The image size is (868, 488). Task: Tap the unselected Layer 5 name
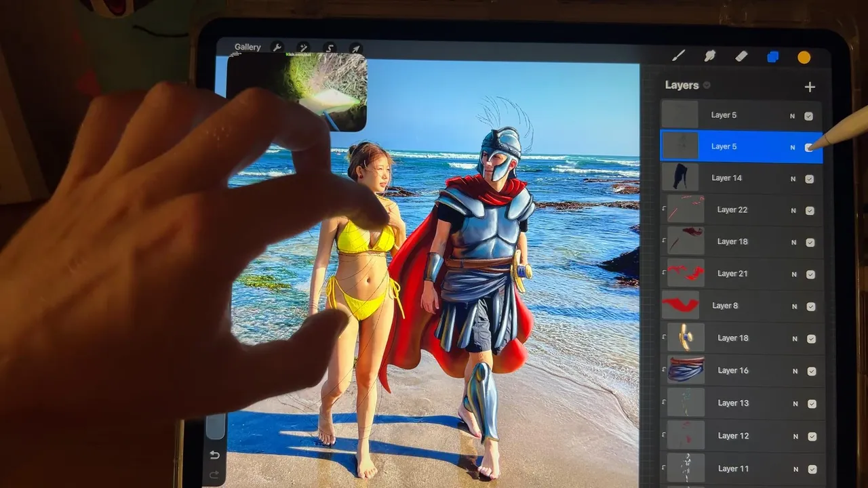[x=724, y=115]
